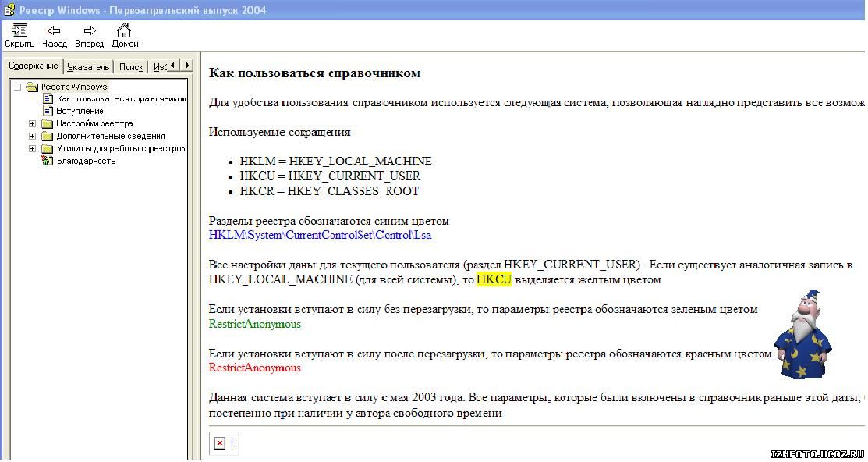Screen dimensions: 868x462
Task: Click the wizard assistant character
Action: click(x=802, y=334)
